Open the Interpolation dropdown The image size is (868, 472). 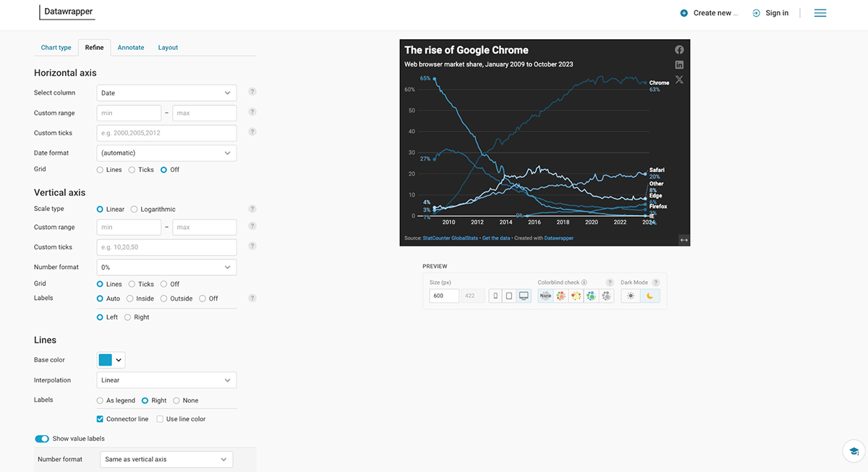pos(166,379)
